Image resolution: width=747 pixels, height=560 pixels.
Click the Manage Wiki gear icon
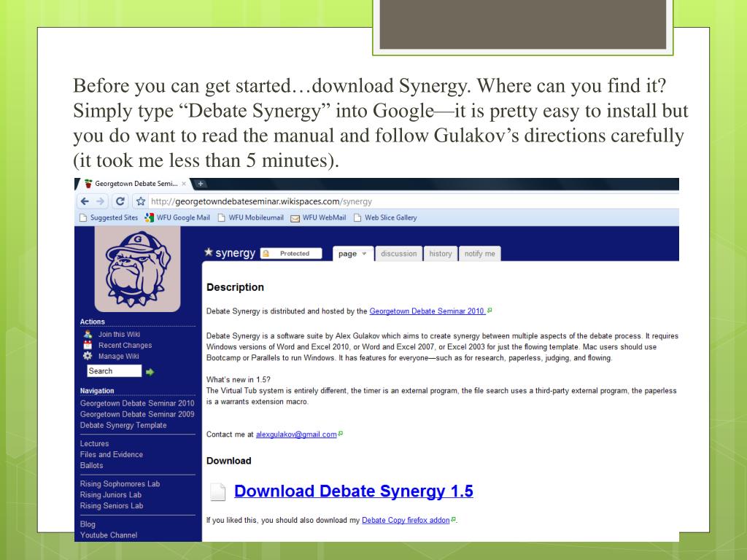[88, 356]
